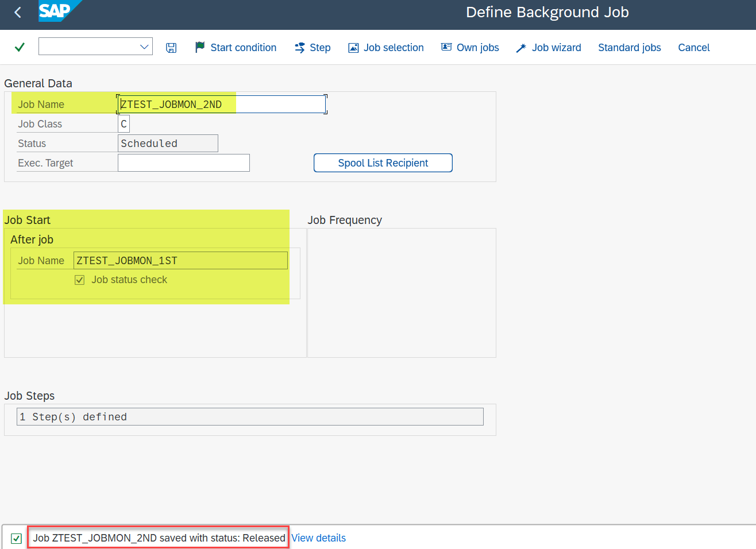
Task: Click the ZTEST_JOBMON_1ST predecessor job field
Action: [180, 260]
